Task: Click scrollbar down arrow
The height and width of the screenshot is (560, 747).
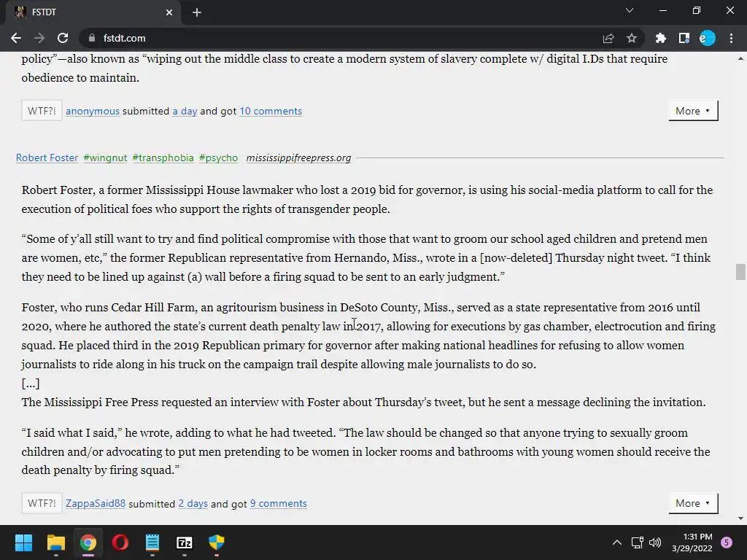Action: [x=740, y=518]
